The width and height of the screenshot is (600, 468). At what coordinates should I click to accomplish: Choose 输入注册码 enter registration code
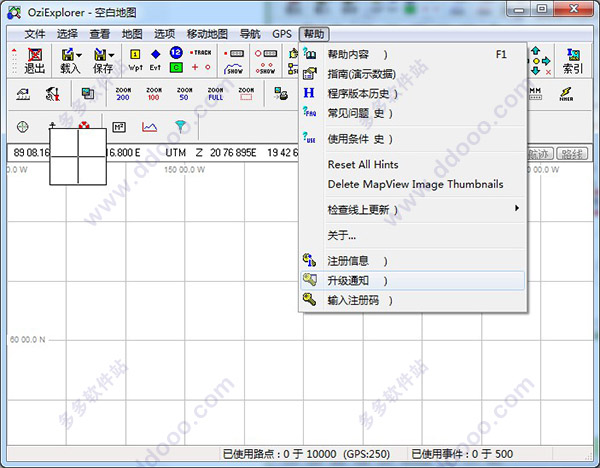tap(412, 300)
